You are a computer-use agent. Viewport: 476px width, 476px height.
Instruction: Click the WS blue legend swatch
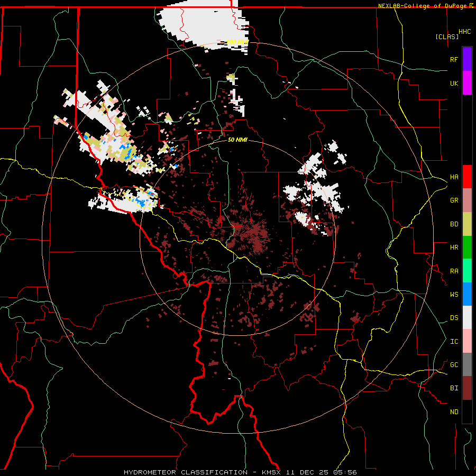(467, 294)
